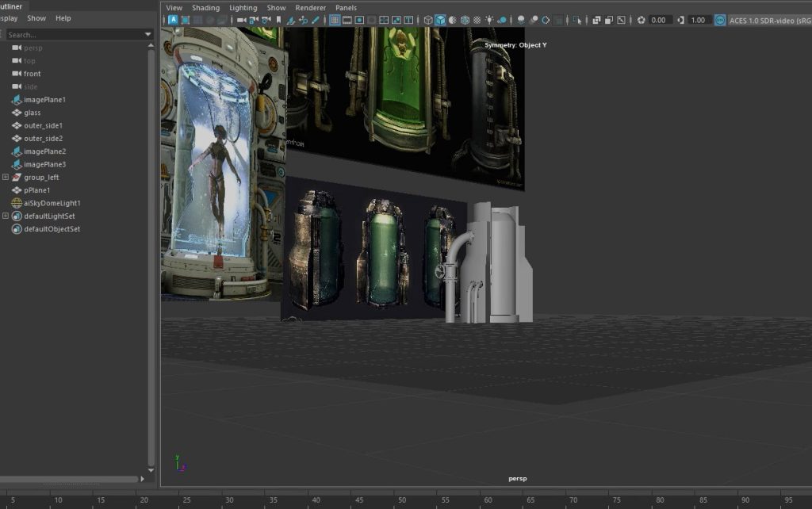Open the Outliner Help menu
812x509 pixels.
(63, 18)
